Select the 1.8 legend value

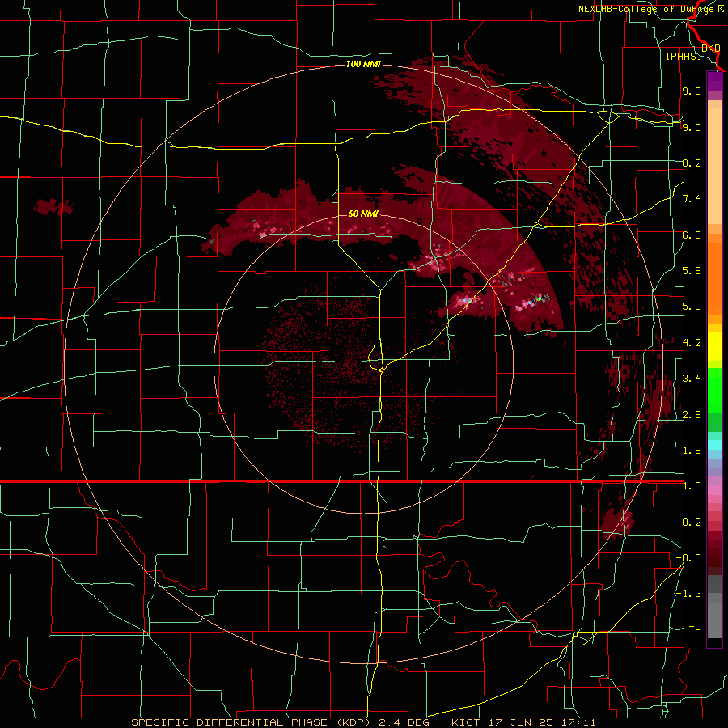click(692, 451)
